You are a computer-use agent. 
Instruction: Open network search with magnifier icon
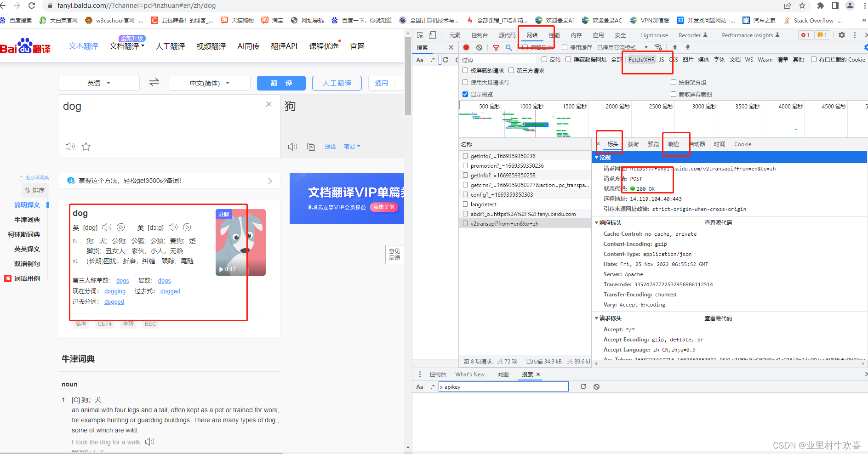508,47
